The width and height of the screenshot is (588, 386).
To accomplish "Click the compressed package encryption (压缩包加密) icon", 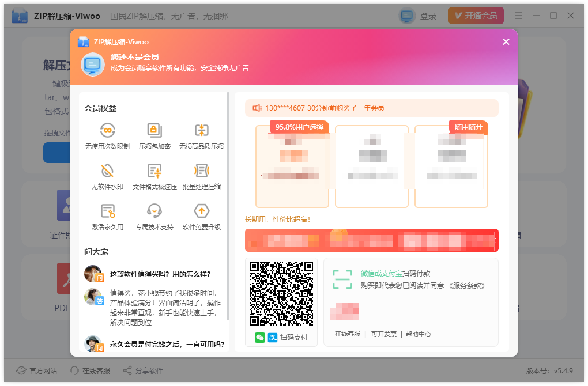I will (154, 130).
